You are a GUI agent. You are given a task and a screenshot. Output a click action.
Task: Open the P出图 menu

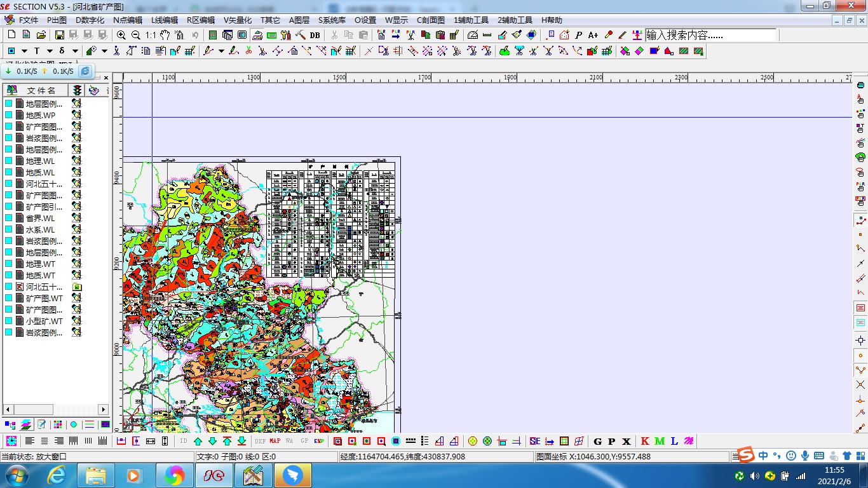click(x=57, y=20)
